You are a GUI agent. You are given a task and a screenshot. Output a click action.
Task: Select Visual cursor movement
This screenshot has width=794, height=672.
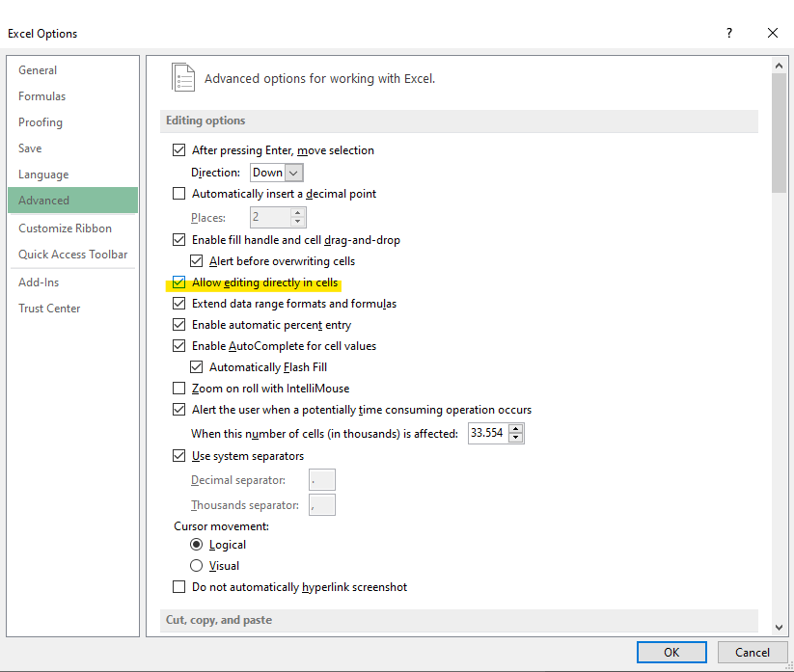tap(197, 566)
